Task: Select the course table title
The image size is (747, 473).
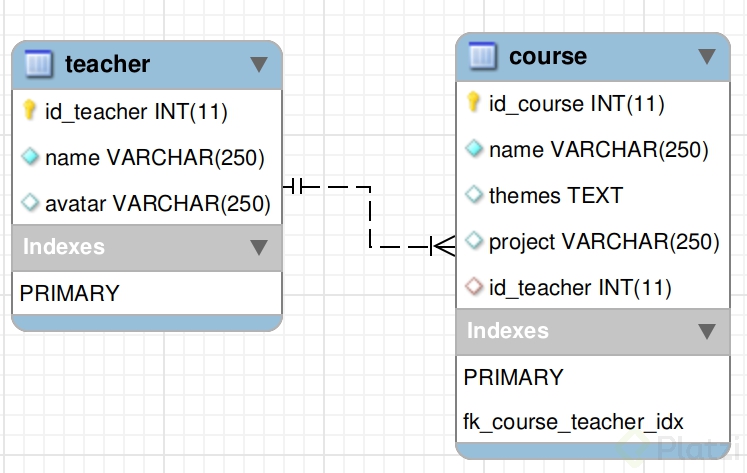Action: pos(548,57)
